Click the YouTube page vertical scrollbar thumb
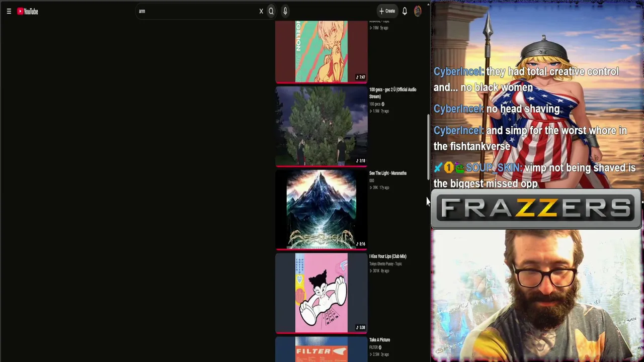The width and height of the screenshot is (644, 362). (428, 146)
